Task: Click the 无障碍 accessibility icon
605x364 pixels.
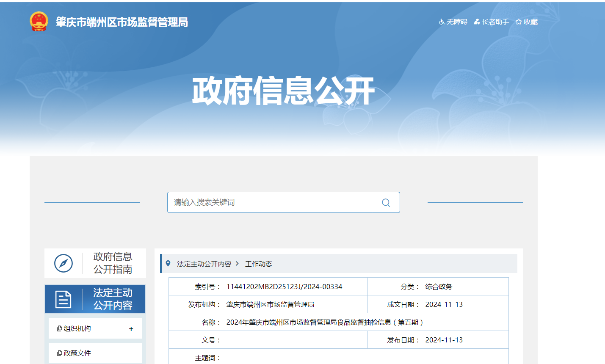Action: tap(442, 22)
